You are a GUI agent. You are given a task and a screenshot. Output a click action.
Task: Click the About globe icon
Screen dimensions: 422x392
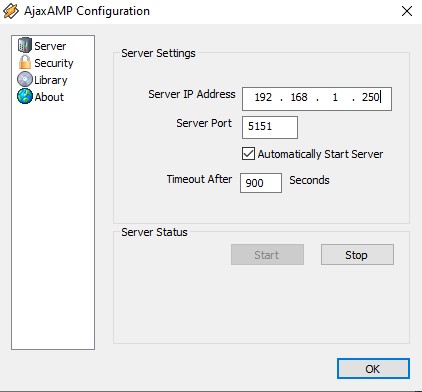click(x=25, y=96)
